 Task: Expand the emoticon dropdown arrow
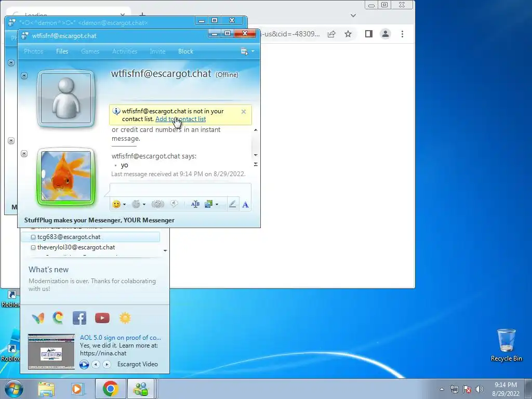pos(125,204)
